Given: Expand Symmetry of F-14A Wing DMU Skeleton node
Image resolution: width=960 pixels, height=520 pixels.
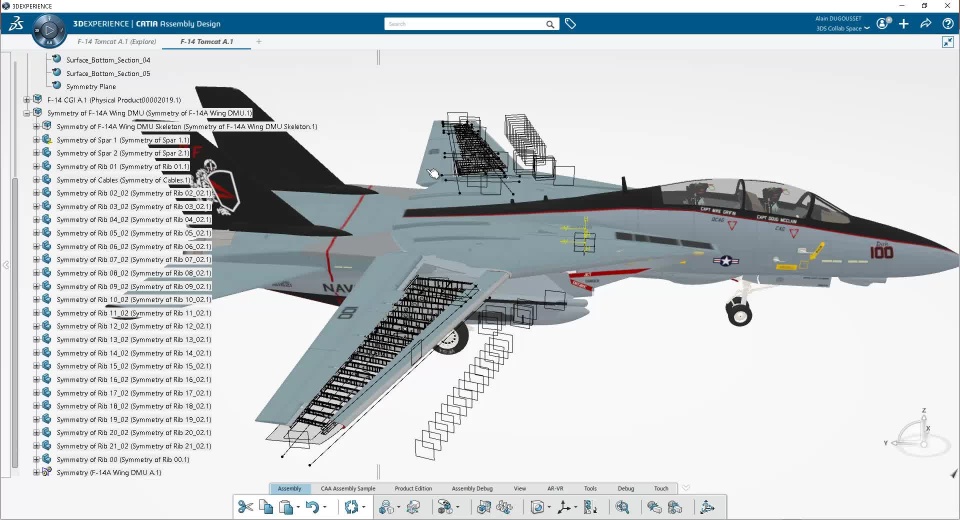Looking at the screenshot, I should [36, 127].
